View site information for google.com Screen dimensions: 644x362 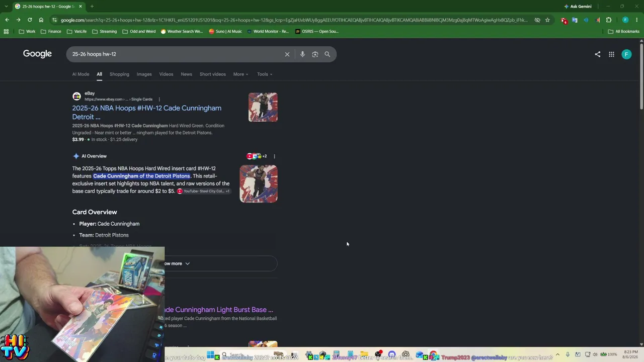(54, 20)
